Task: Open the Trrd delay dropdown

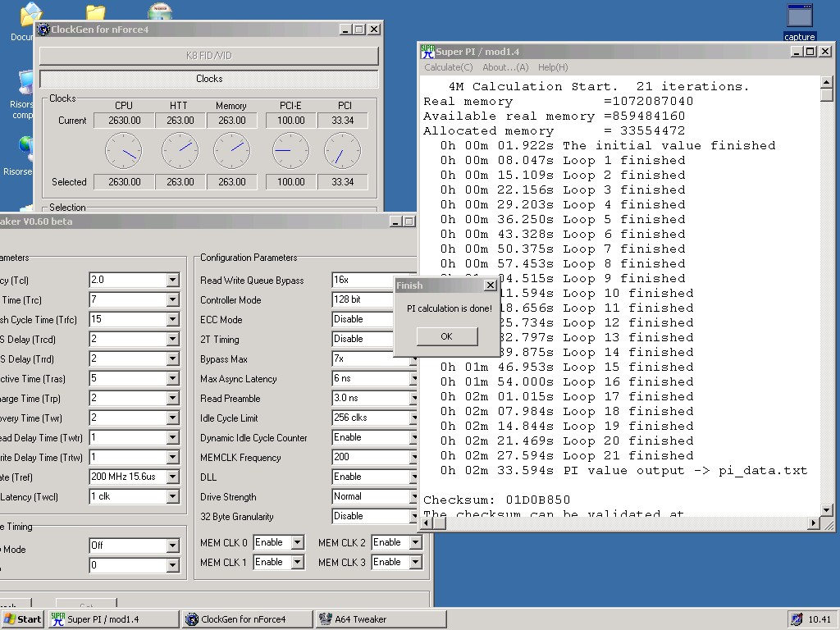Action: click(172, 359)
